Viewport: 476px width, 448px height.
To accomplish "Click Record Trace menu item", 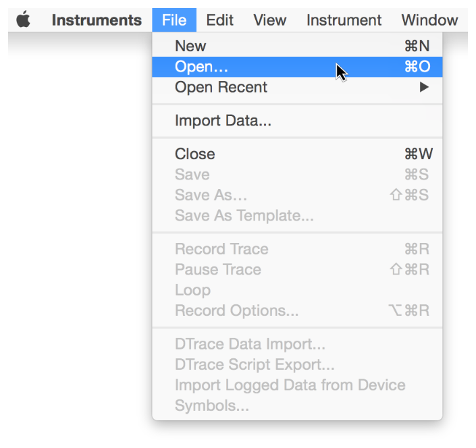I will click(x=221, y=249).
